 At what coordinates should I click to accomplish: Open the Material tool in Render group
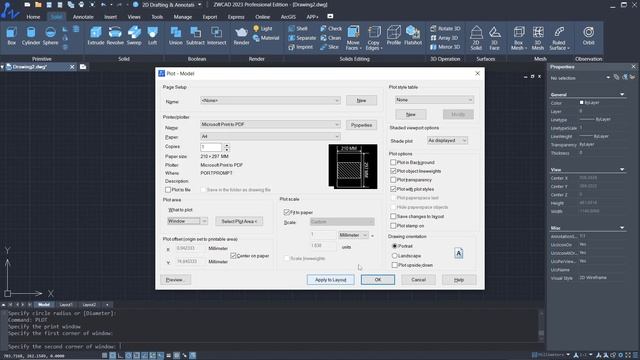266,38
